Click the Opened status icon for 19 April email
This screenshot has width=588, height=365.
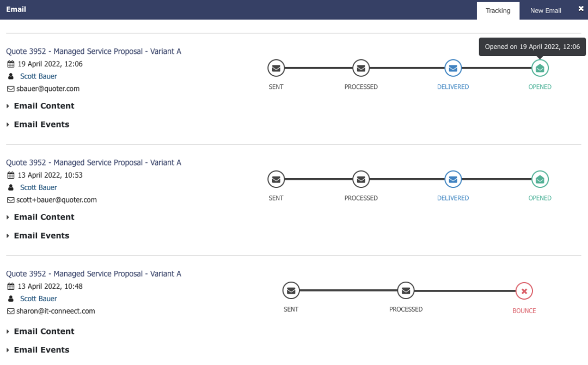(x=540, y=68)
